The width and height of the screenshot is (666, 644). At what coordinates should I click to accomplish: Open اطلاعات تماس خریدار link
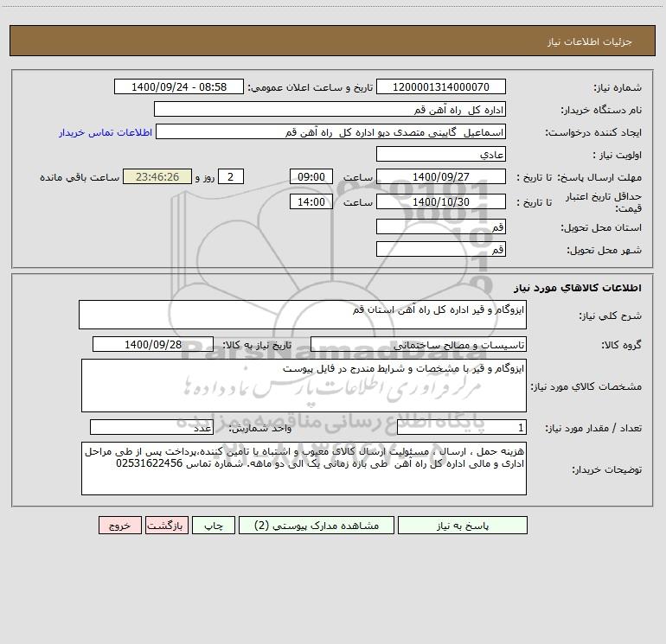click(x=106, y=132)
